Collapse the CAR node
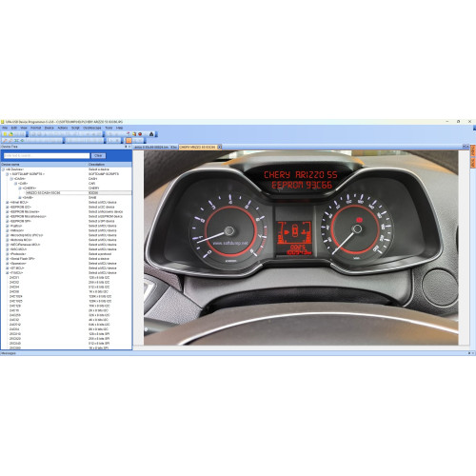The height and width of the screenshot is (476, 476). 15,184
